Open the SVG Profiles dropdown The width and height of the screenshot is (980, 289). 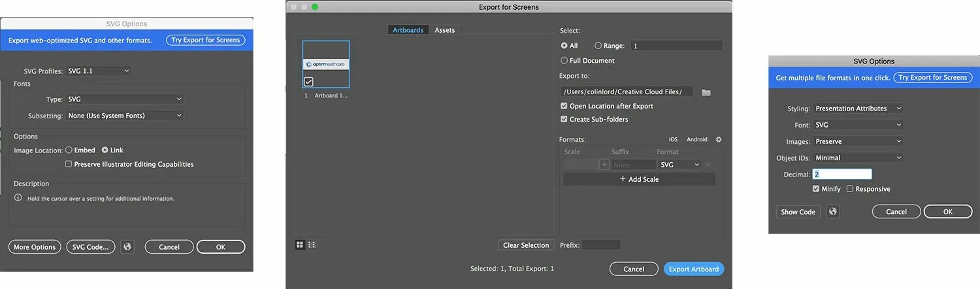click(x=99, y=71)
